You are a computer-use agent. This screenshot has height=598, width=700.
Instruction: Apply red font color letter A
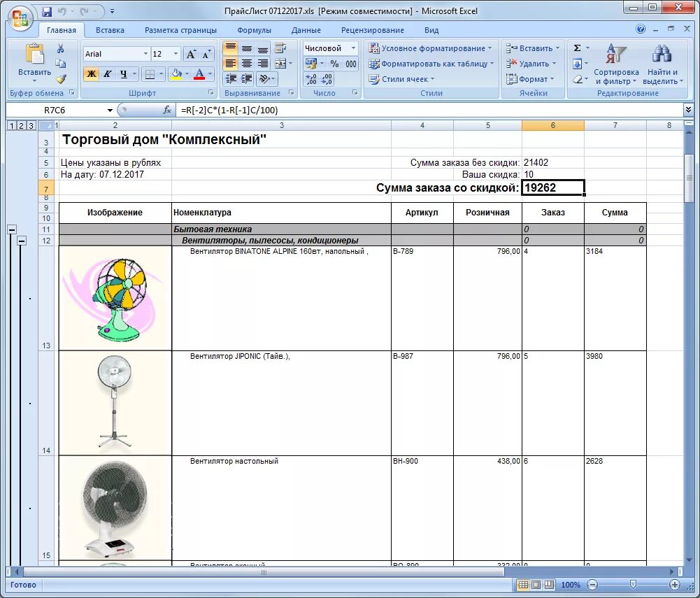click(x=199, y=73)
